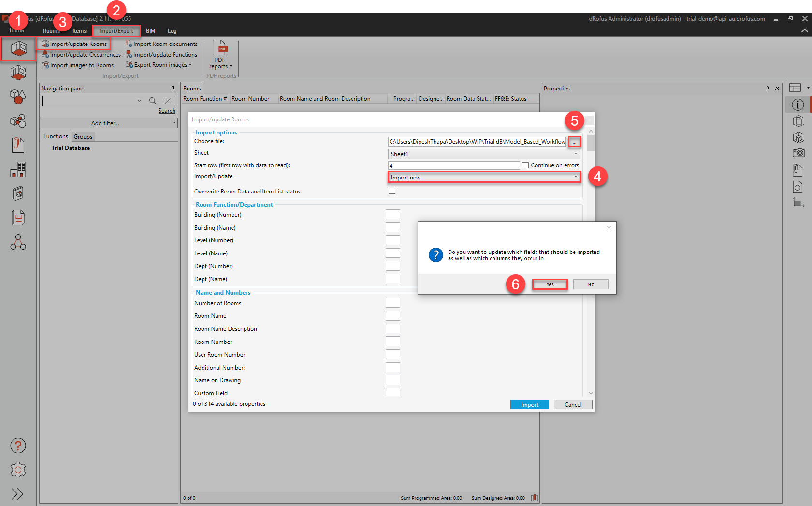The image size is (812, 506).
Task: Open the Help icon at sidebar bottom
Action: pos(18,445)
